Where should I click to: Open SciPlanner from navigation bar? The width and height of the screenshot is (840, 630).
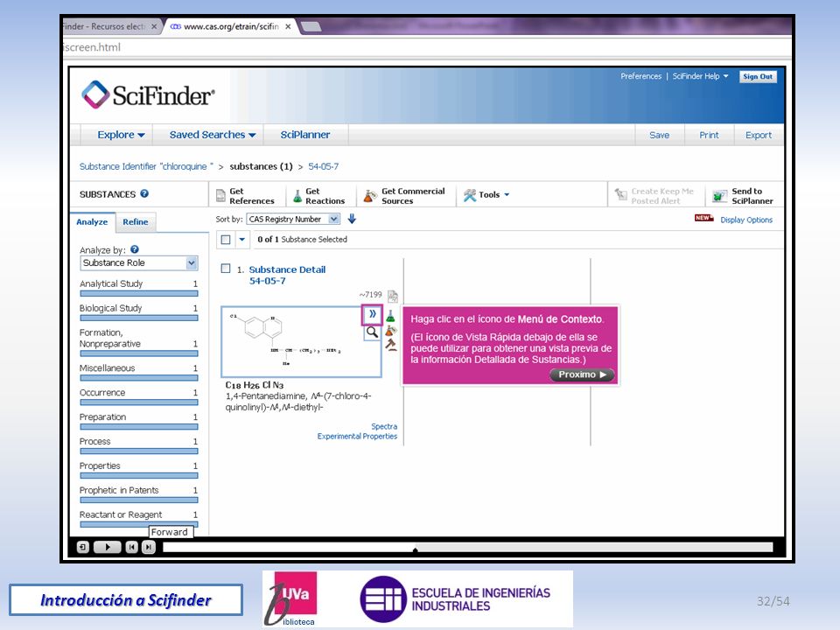(x=305, y=135)
